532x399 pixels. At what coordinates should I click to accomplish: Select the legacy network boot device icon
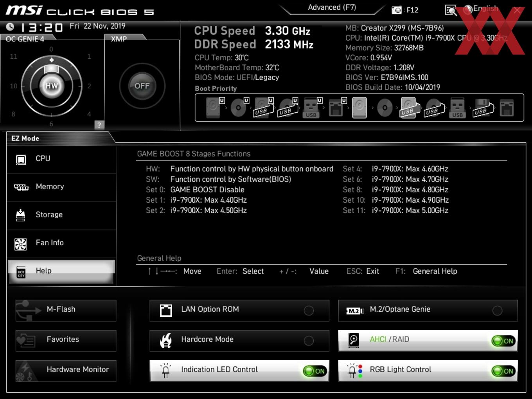click(x=507, y=108)
